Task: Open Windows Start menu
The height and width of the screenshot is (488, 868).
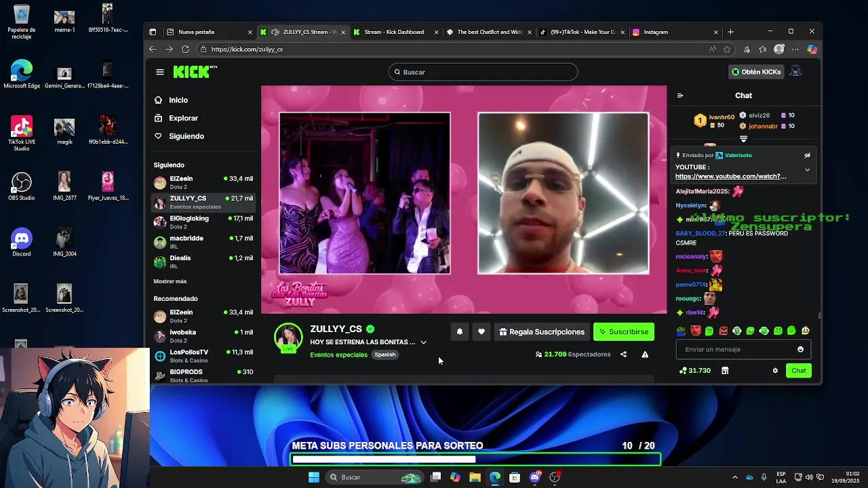Action: 314,477
